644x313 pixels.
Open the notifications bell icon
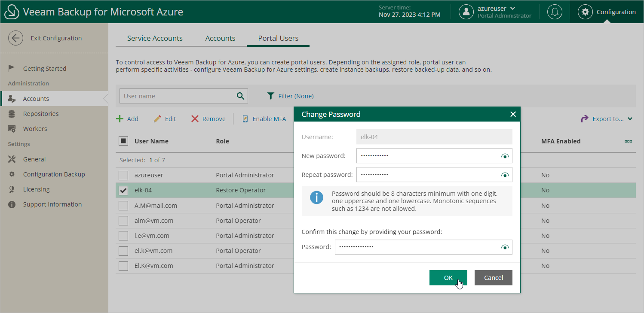click(x=555, y=12)
